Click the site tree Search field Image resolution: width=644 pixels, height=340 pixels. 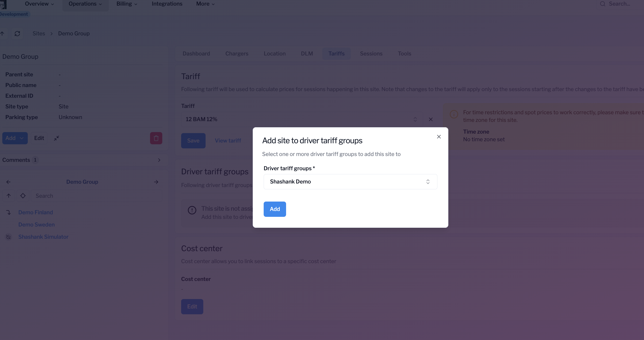click(96, 196)
